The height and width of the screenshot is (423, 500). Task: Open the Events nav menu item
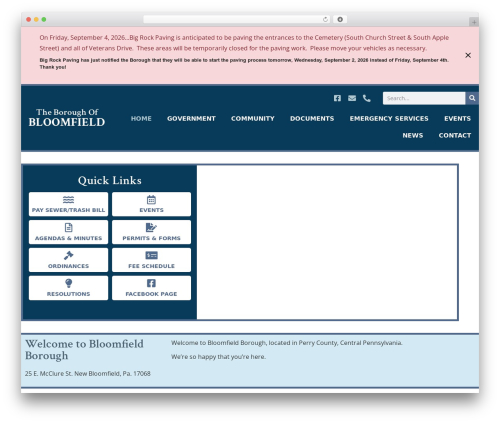(457, 119)
